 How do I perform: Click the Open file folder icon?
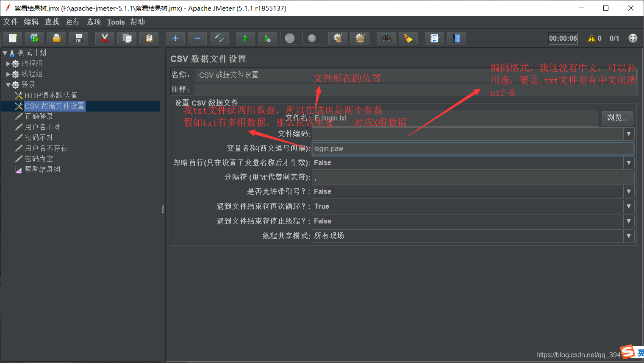pyautogui.click(x=57, y=38)
